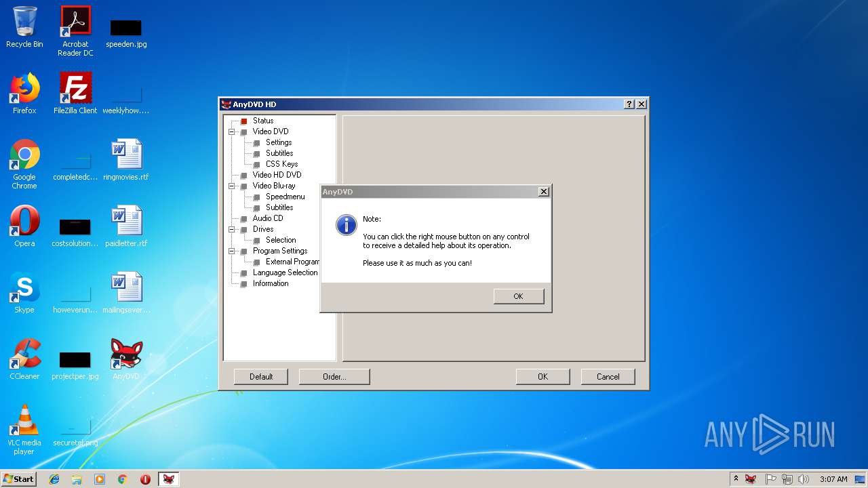Select Status in the settings tree

click(263, 121)
